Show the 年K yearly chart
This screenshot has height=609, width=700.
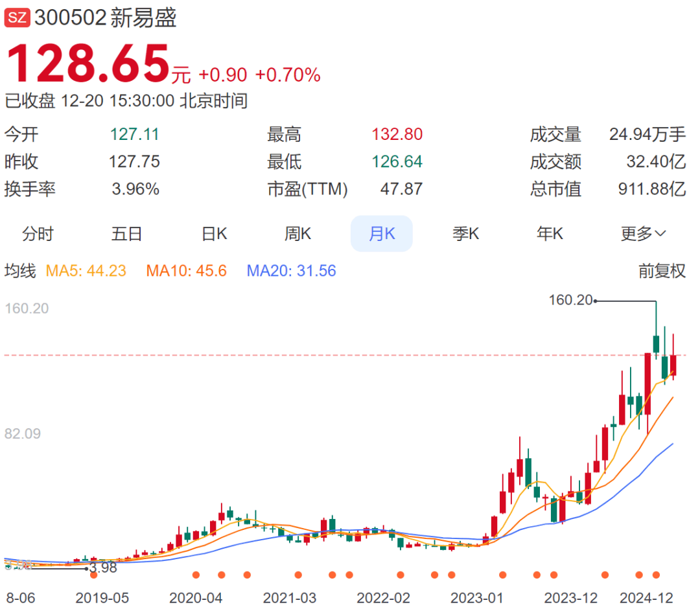[550, 233]
